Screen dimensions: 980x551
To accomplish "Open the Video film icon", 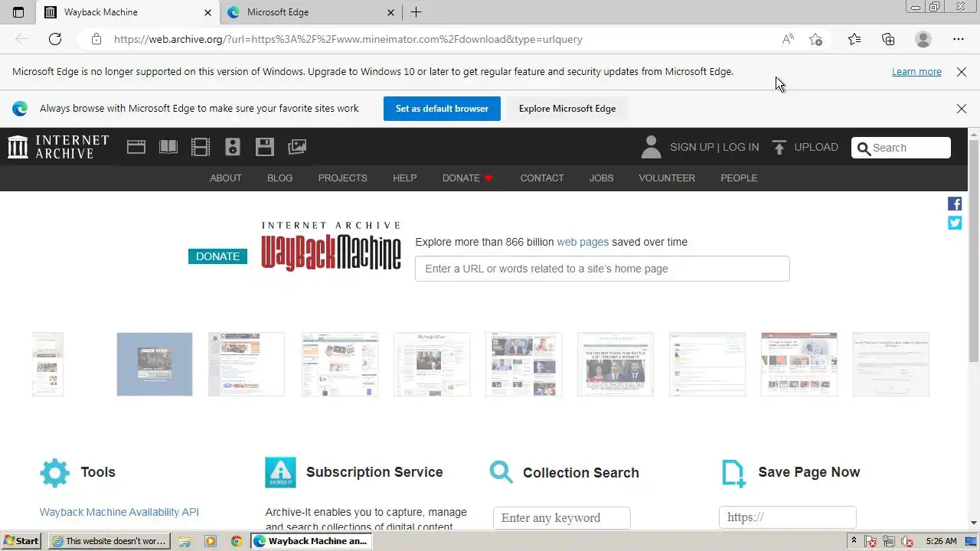I will click(x=201, y=147).
